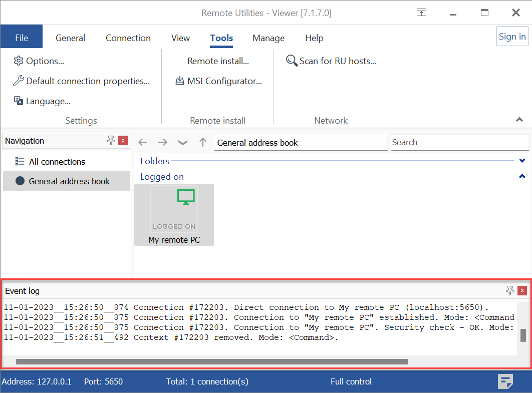Collapse the Logged on section
The image size is (532, 393).
click(x=522, y=176)
